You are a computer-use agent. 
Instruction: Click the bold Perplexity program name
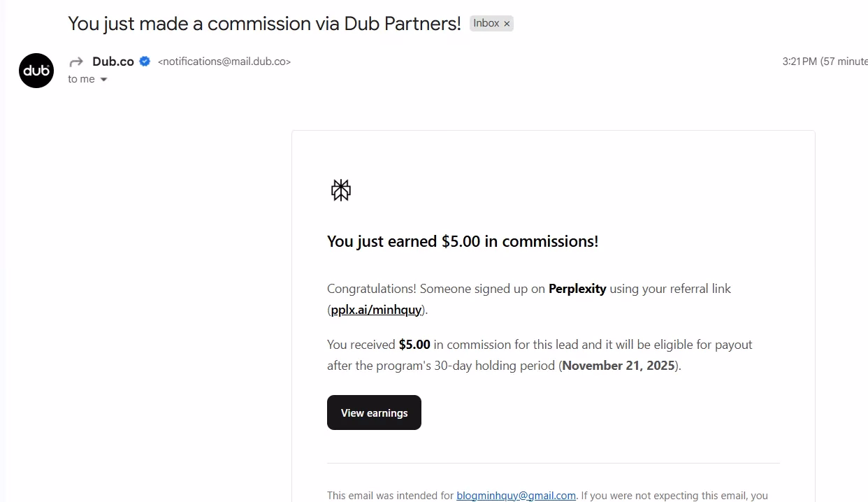pos(577,289)
